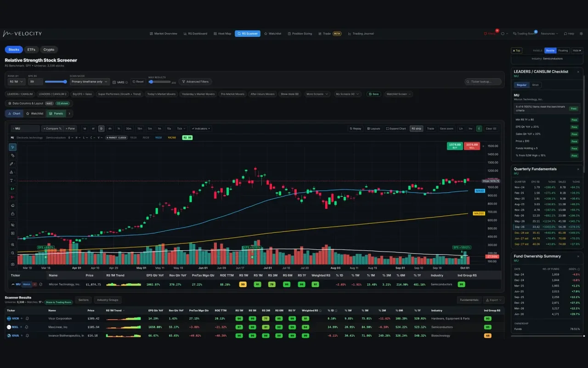Viewport: 588px width, 368px height.
Task: Toggle the RS strip on chart
Action: click(416, 129)
